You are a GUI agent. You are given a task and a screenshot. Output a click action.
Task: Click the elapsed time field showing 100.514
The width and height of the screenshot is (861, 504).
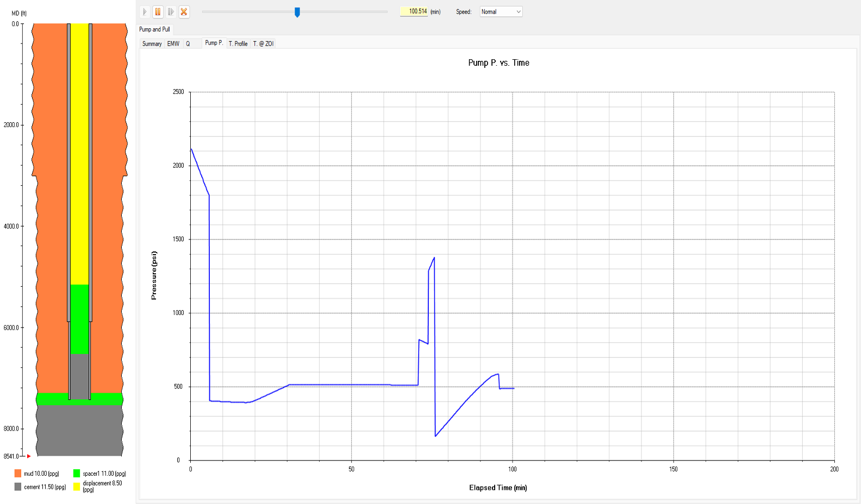pos(414,11)
